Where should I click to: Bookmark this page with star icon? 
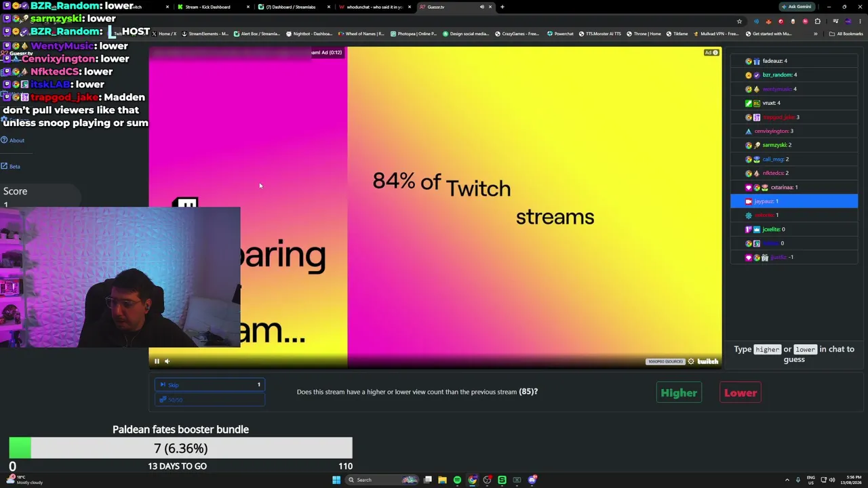(x=739, y=21)
